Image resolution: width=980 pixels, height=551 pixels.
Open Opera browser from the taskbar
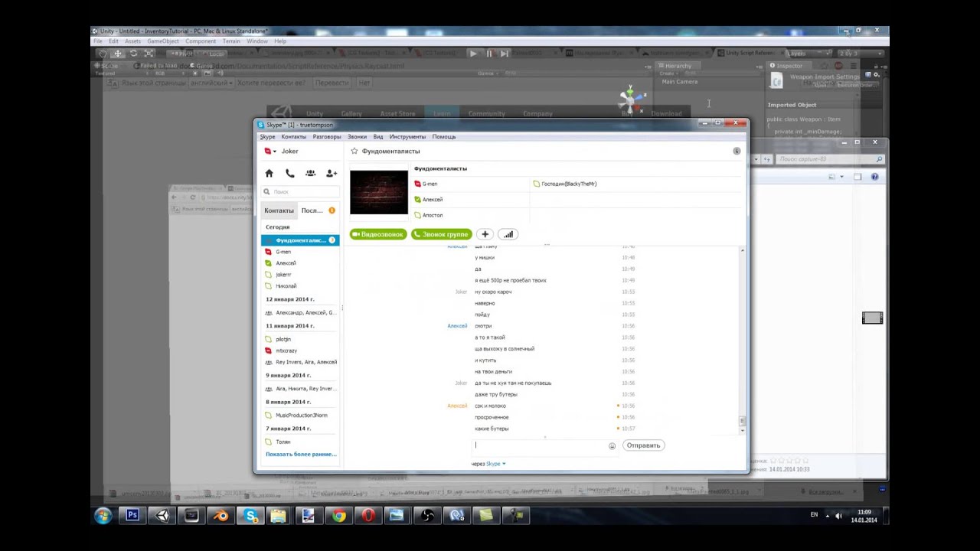coord(367,516)
